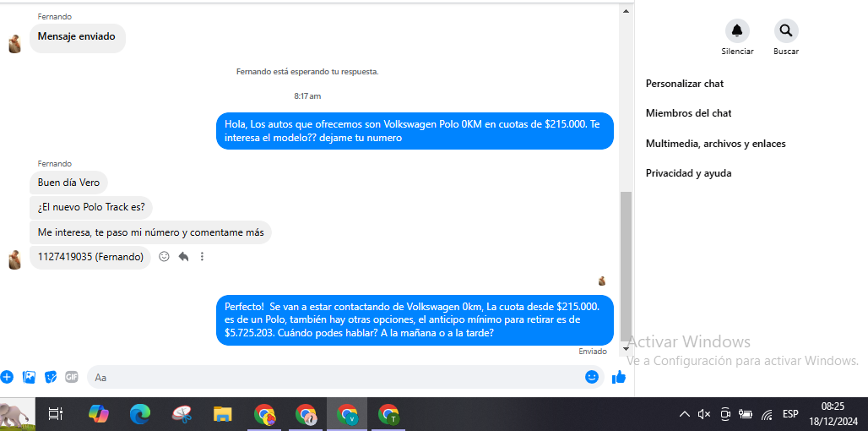Click the 8:17 am timestamp

307,95
